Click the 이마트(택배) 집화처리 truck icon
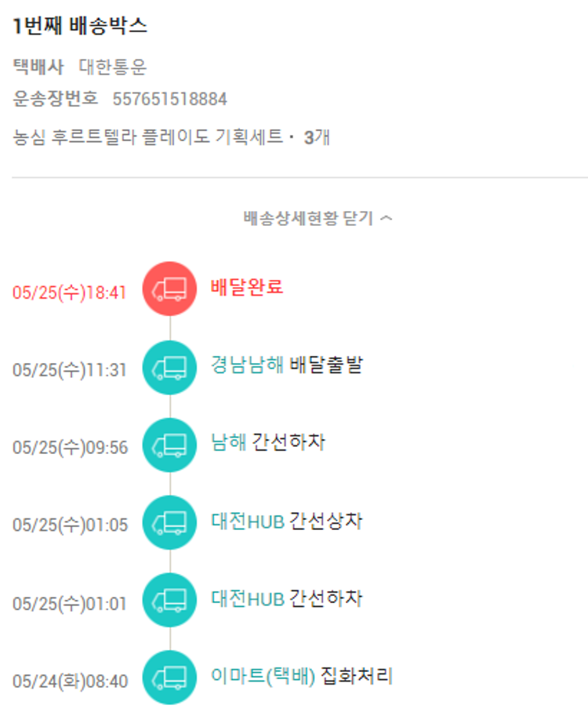The width and height of the screenshot is (588, 723). pyautogui.click(x=169, y=678)
